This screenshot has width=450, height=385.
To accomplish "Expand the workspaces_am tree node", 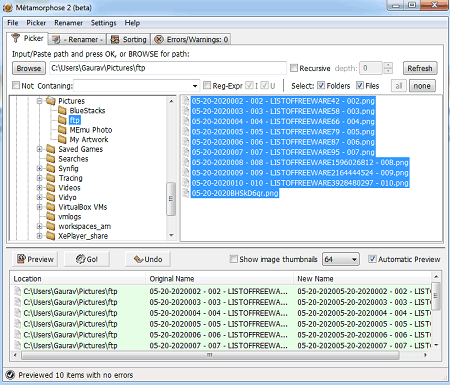I will (39, 226).
